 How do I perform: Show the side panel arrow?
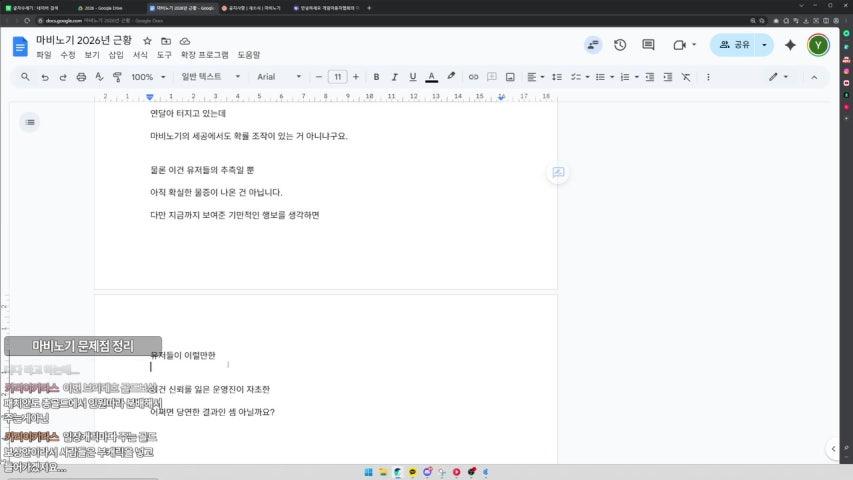833,449
